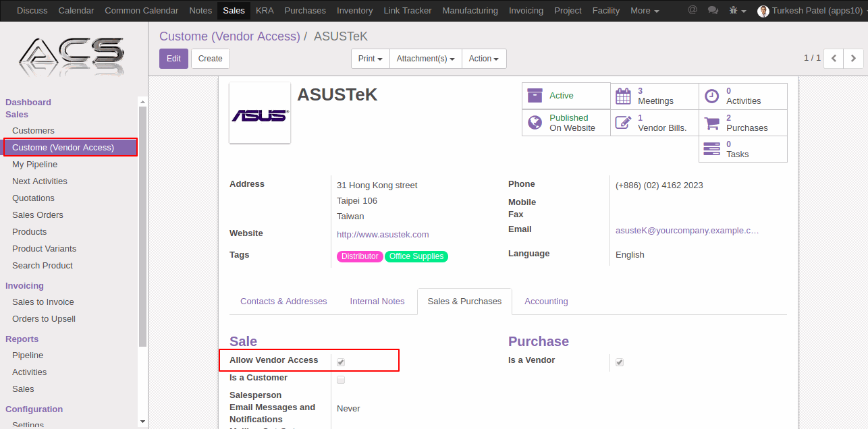This screenshot has height=429, width=868.
Task: Toggle Allow Vendor Access checkbox
Action: [x=341, y=362]
